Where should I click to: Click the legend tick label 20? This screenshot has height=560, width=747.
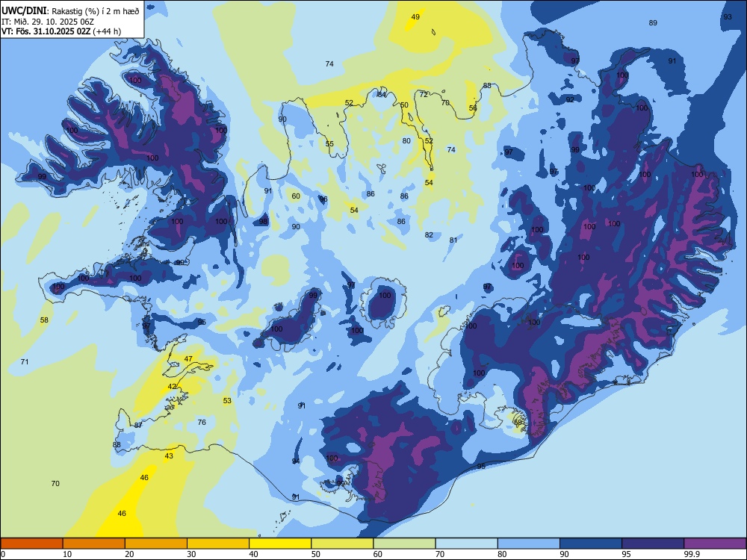coord(129,554)
